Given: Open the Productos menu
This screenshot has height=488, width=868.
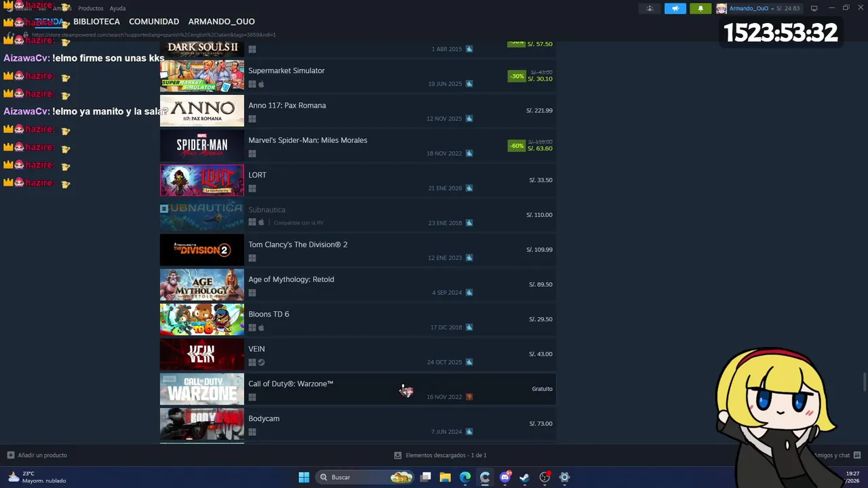Looking at the screenshot, I should coord(91,8).
